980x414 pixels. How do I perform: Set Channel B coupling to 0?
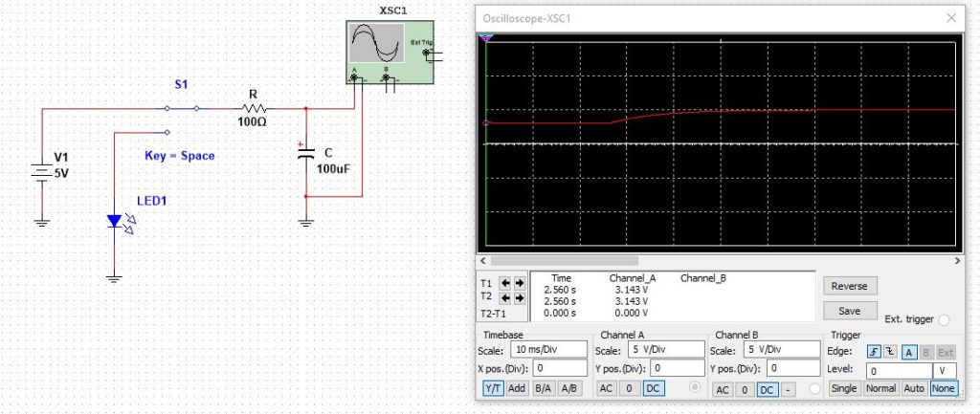coord(744,390)
